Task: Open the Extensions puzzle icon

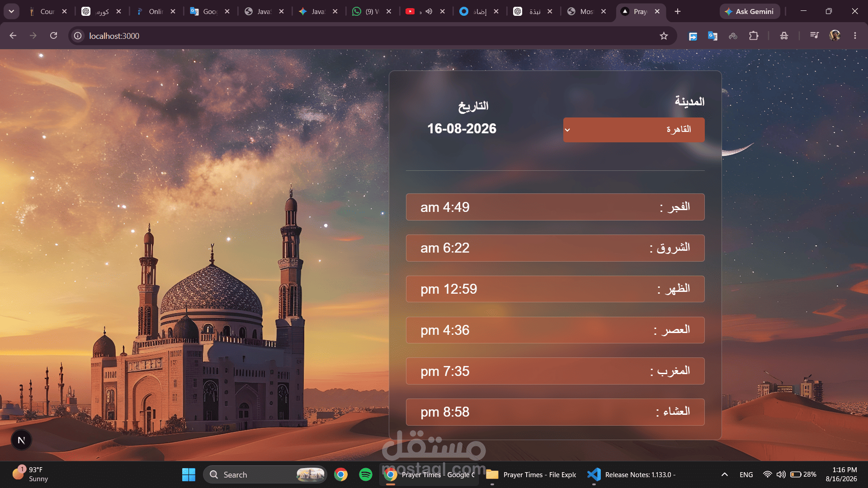Action: coord(753,36)
